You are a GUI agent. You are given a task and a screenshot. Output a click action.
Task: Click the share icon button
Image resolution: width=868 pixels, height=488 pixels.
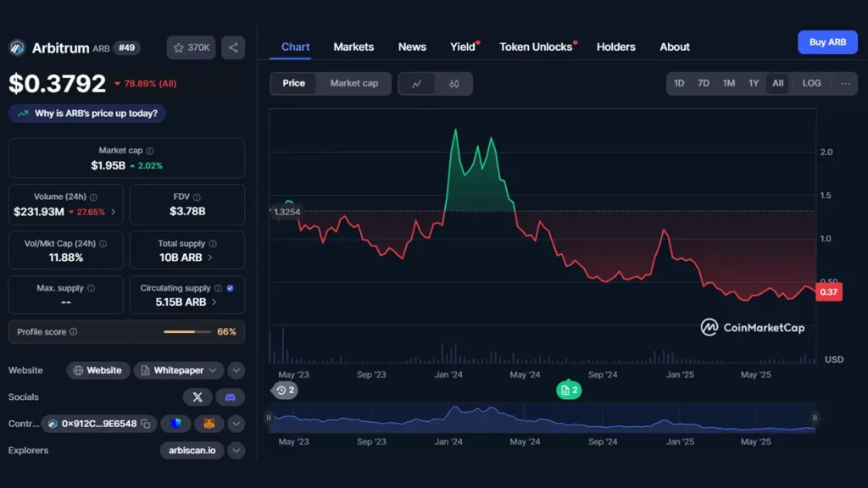point(233,47)
